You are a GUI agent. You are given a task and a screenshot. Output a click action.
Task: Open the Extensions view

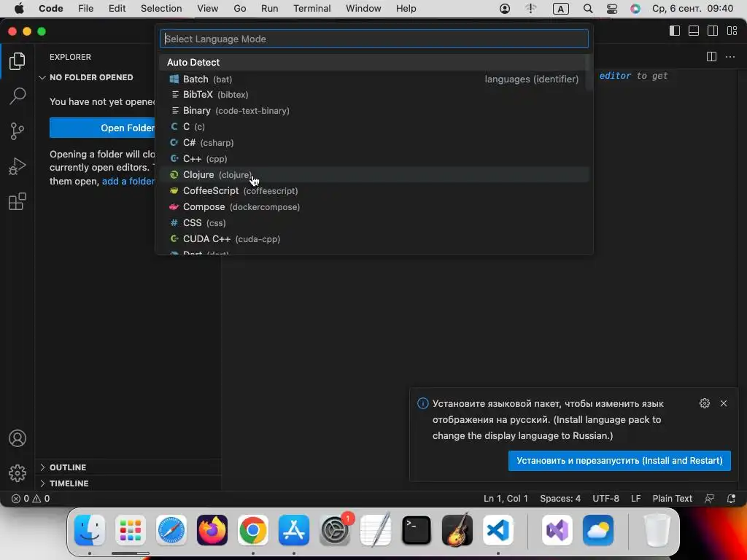pos(18,201)
